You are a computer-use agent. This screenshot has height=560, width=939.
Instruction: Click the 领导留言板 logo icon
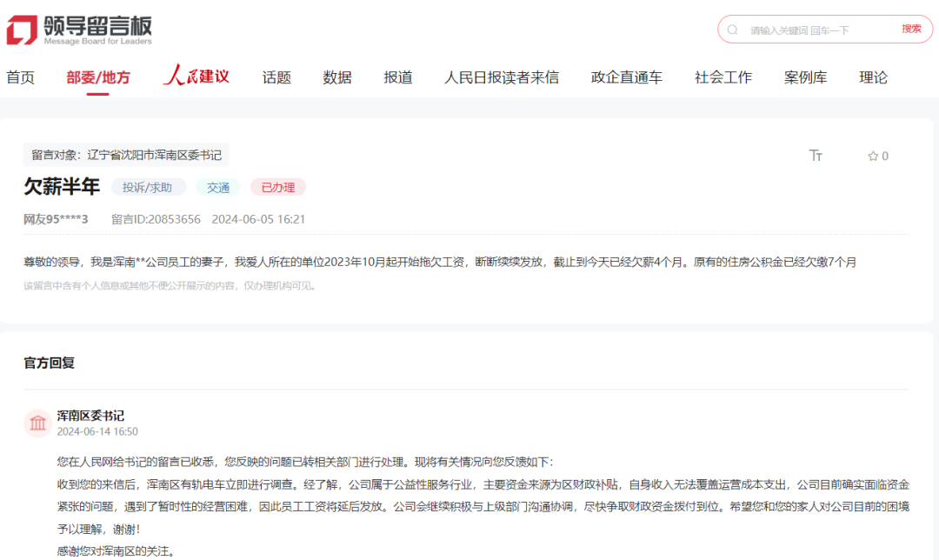tap(22, 30)
